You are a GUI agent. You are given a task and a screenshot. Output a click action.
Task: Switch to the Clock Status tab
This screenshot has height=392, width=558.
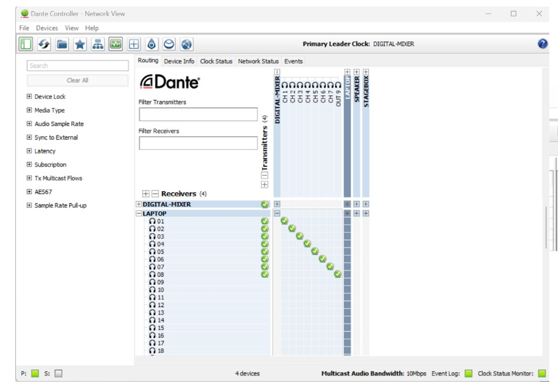click(x=216, y=61)
